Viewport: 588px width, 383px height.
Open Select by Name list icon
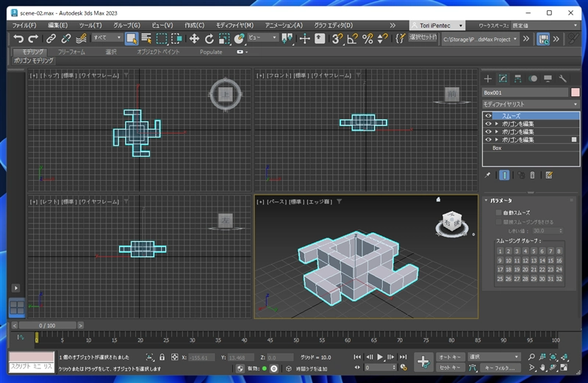click(146, 38)
